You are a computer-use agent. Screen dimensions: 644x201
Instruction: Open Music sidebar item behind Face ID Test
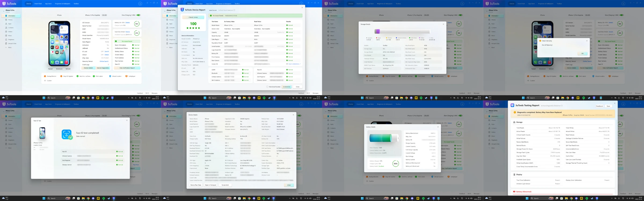point(9,136)
